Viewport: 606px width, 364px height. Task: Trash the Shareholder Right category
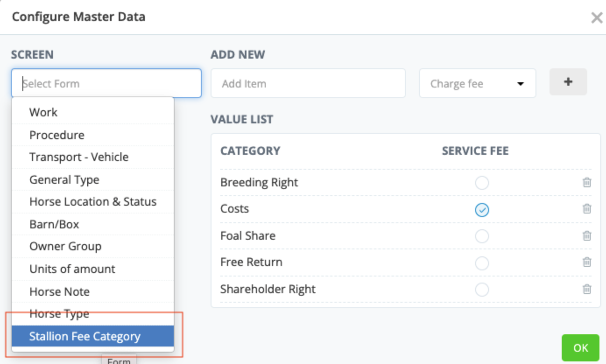pyautogui.click(x=587, y=289)
